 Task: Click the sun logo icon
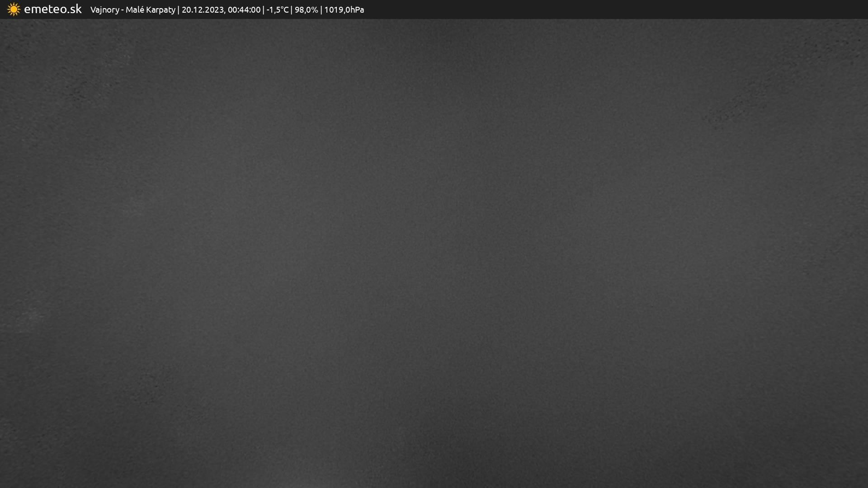tap(14, 9)
